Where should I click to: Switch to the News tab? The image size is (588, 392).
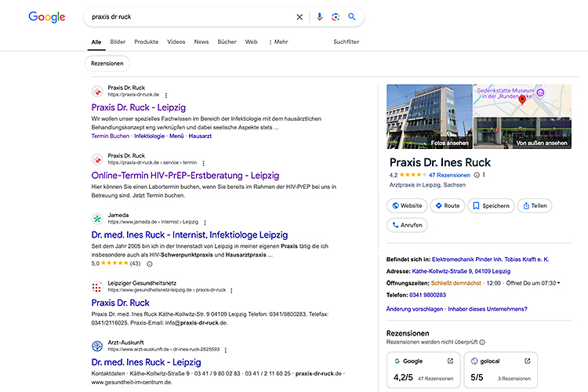tap(201, 42)
